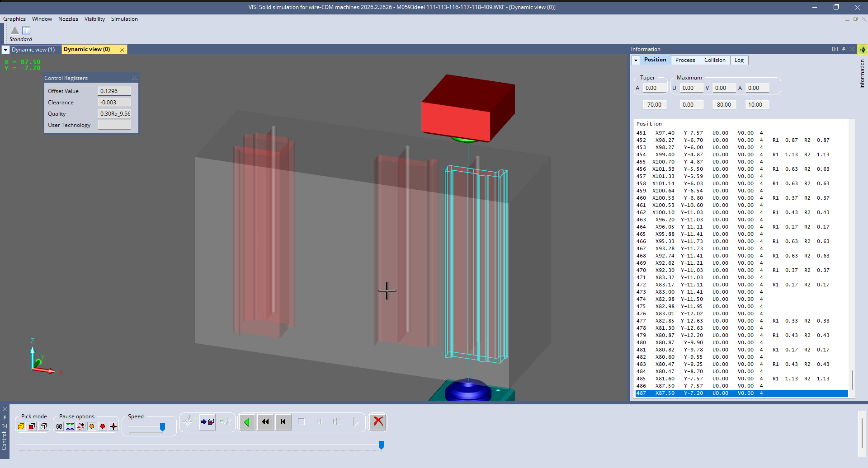868x468 pixels.
Task: Open the Simulation menu
Action: 124,19
